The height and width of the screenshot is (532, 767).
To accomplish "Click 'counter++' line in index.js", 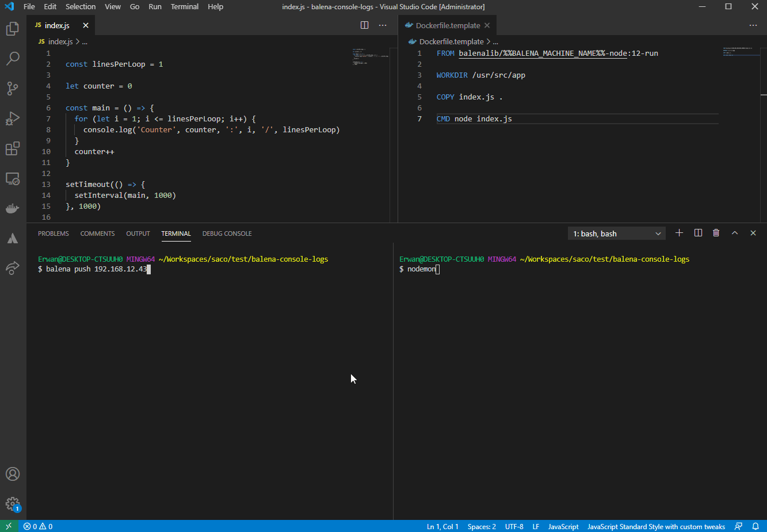I will pyautogui.click(x=94, y=152).
